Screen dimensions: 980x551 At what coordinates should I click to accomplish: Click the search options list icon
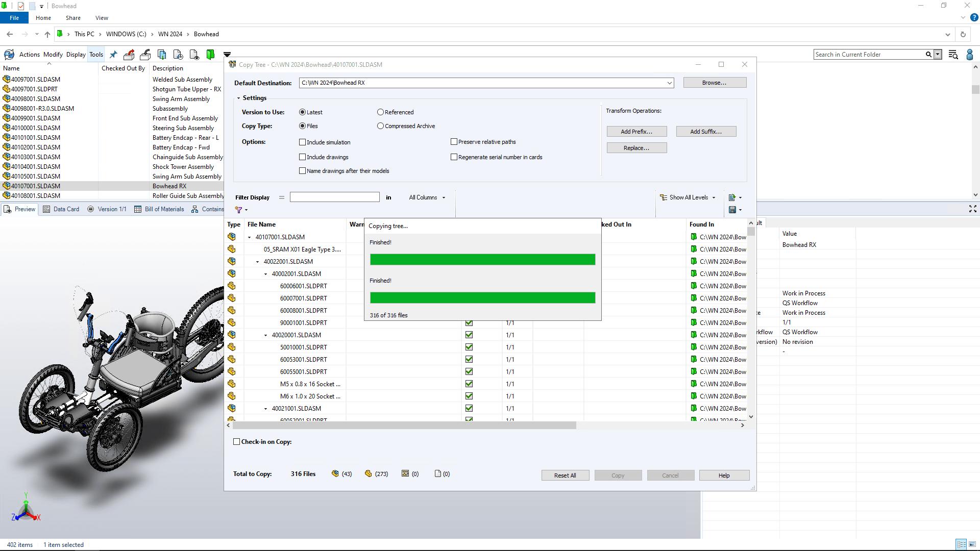point(952,55)
